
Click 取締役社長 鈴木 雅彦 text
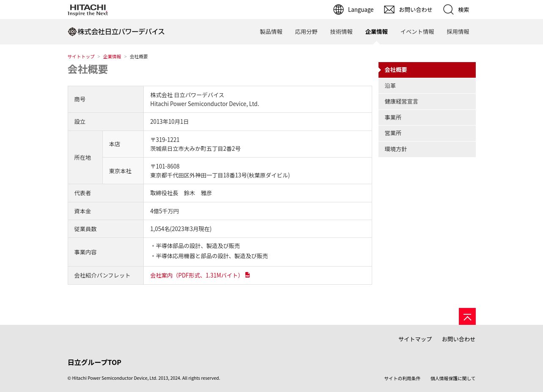(181, 193)
